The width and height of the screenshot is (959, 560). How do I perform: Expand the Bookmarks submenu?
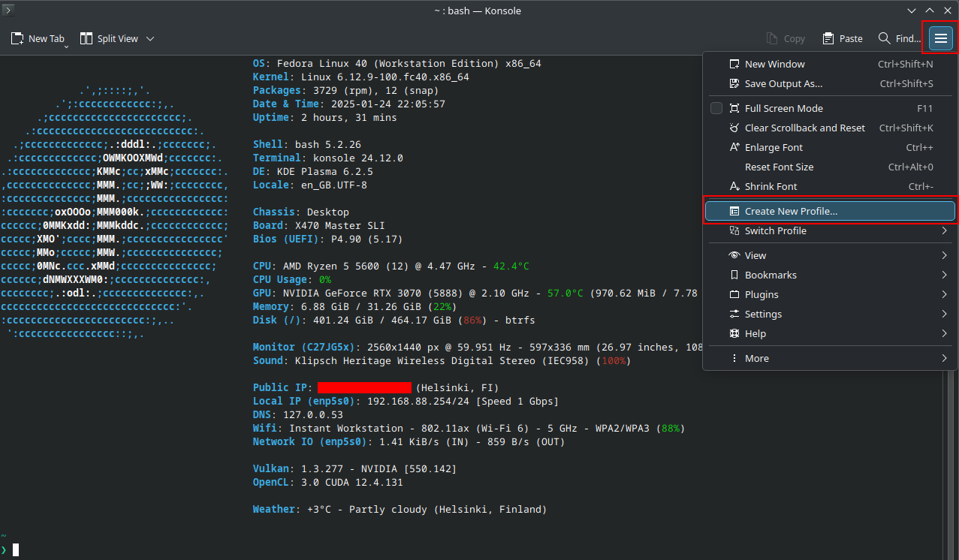tap(829, 275)
